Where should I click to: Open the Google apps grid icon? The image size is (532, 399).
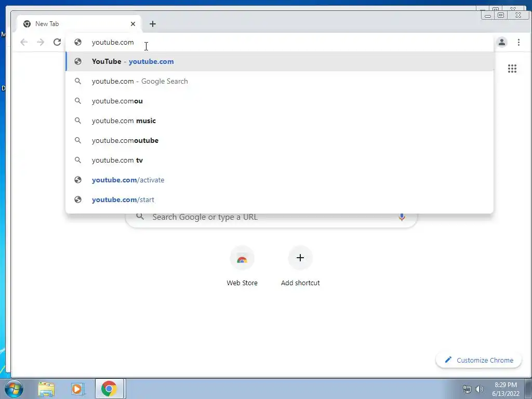tap(512, 69)
